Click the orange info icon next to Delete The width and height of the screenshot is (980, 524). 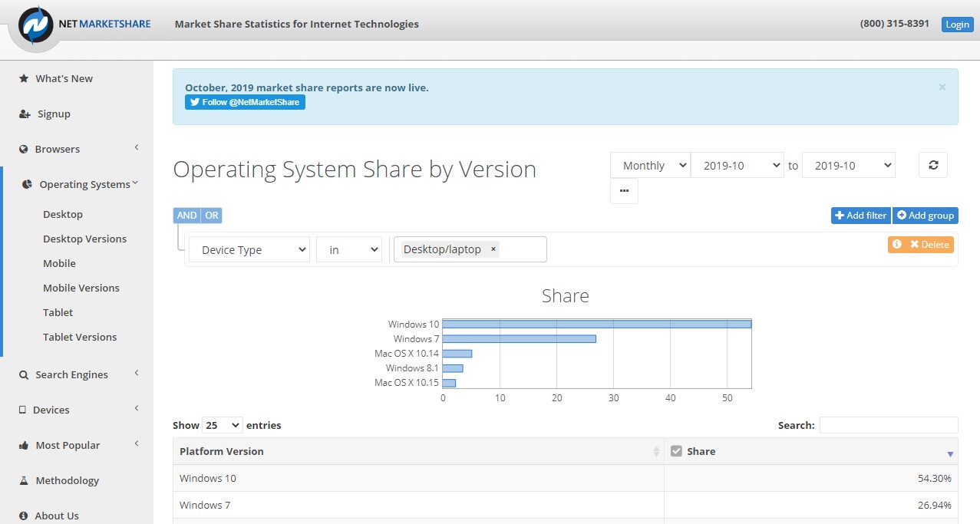(x=897, y=244)
